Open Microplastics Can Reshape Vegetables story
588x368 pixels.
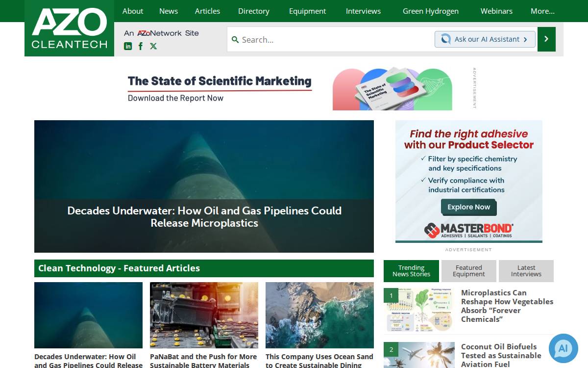click(x=507, y=306)
